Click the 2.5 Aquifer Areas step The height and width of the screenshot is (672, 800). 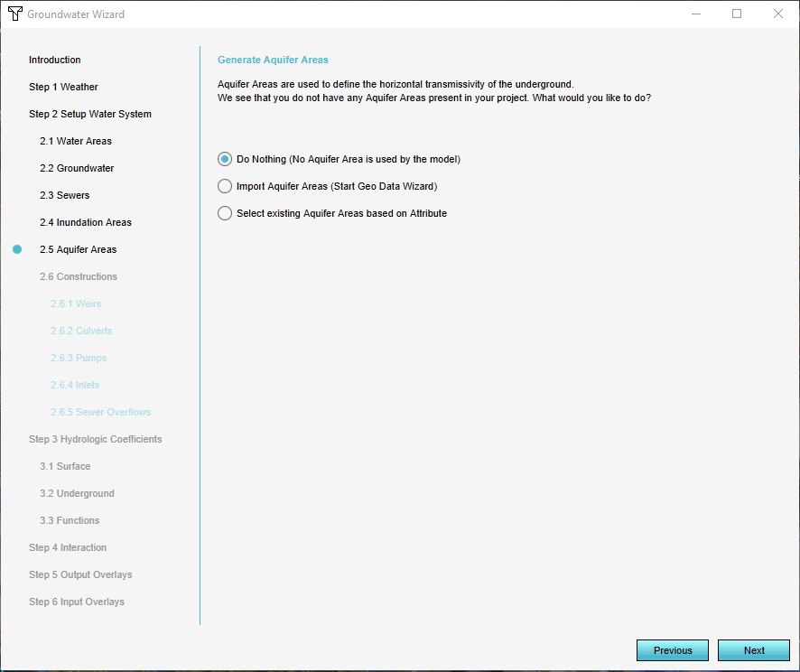[78, 249]
